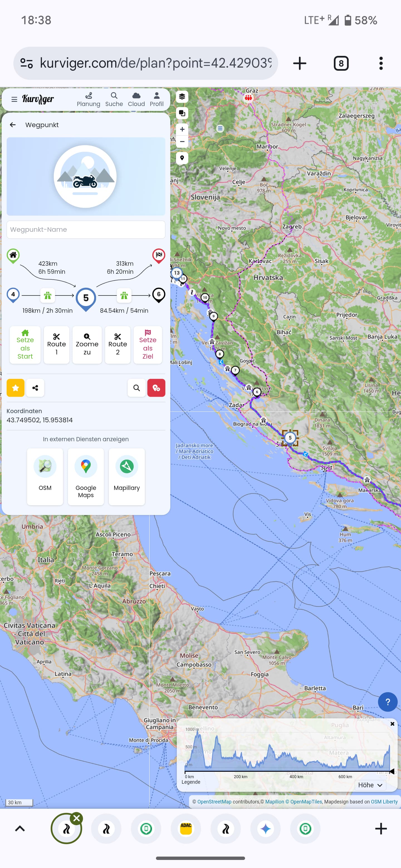Click the Wegpunkt-Name input field

(x=86, y=230)
